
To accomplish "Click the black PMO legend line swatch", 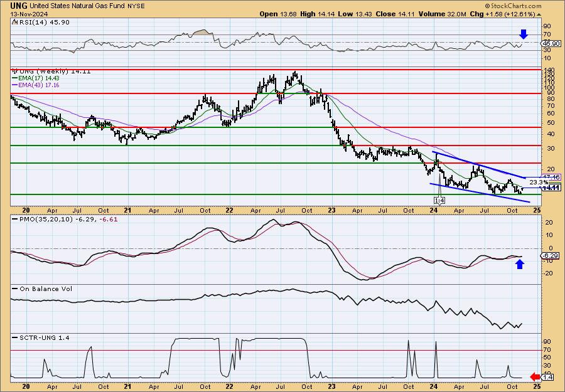I will (15, 220).
